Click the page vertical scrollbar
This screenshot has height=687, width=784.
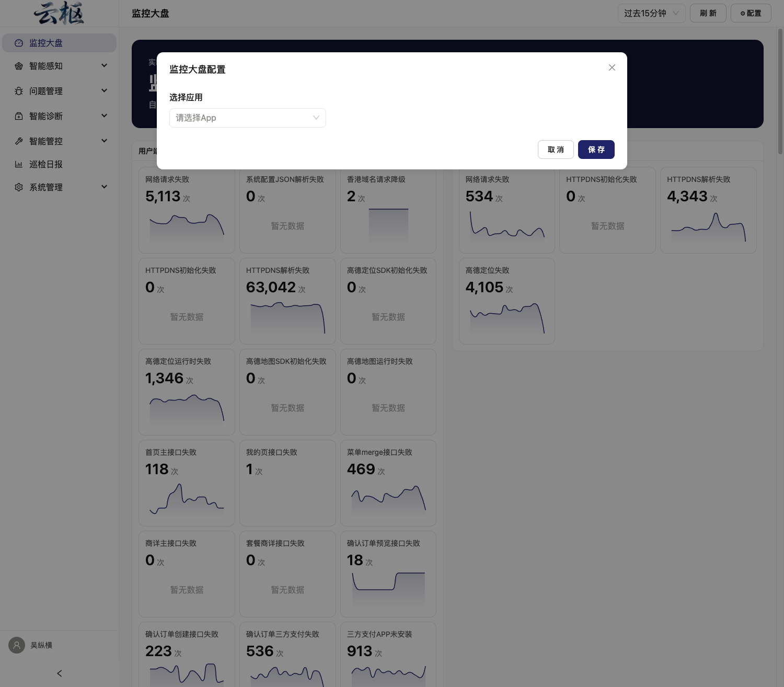pos(780,91)
